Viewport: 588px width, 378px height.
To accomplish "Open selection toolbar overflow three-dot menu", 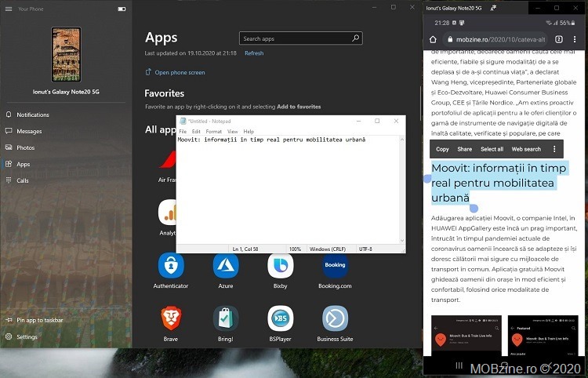I will 554,149.
